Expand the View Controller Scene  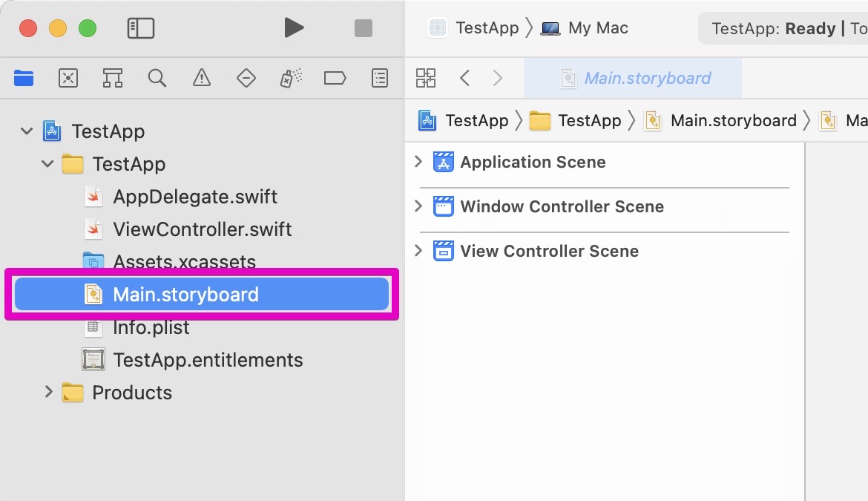[x=418, y=251]
